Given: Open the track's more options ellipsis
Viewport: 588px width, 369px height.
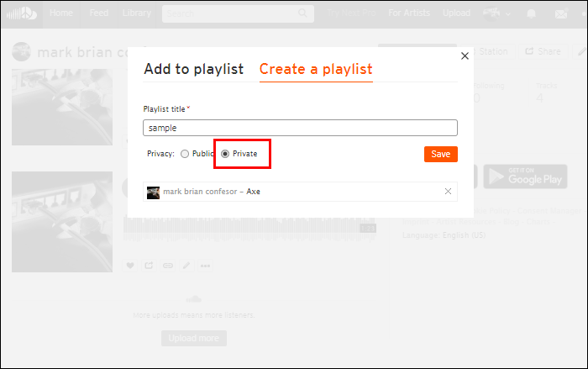Looking at the screenshot, I should click(x=205, y=266).
